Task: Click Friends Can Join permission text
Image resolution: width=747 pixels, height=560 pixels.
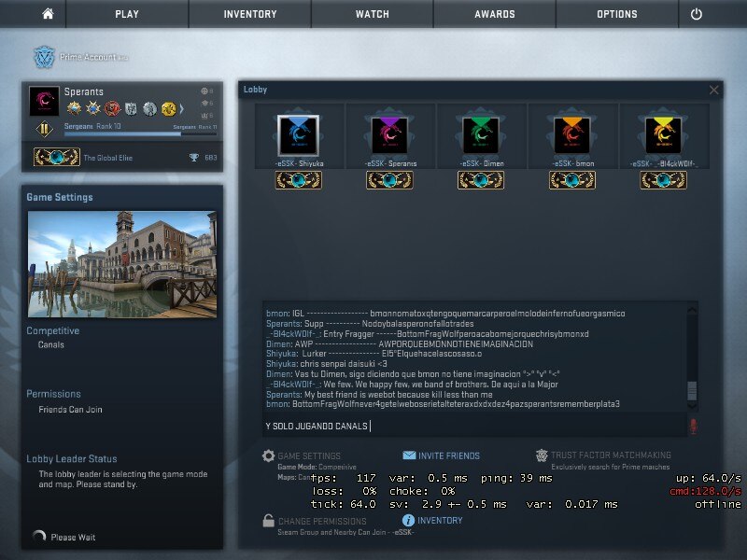Action: pos(71,410)
